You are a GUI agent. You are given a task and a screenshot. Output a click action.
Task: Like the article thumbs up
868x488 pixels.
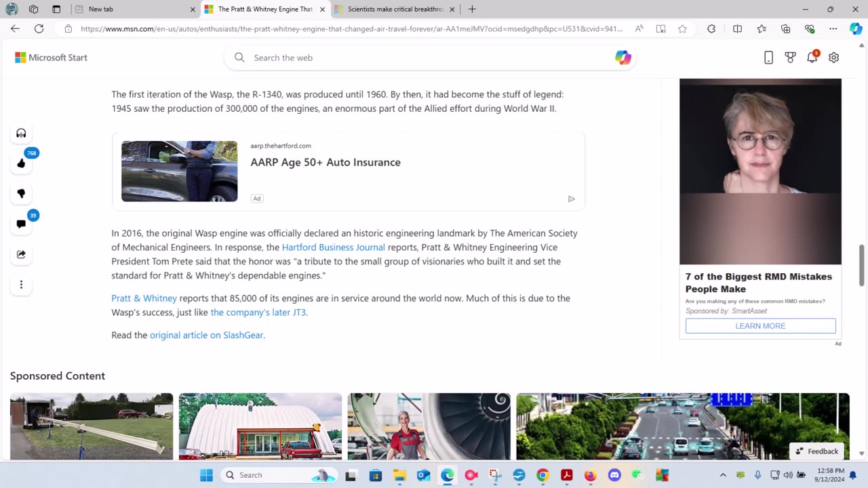tap(21, 163)
